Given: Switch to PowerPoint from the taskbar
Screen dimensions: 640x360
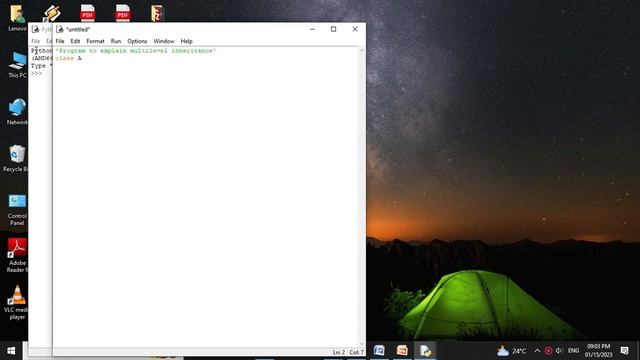Looking at the screenshot, I should click(x=402, y=350).
